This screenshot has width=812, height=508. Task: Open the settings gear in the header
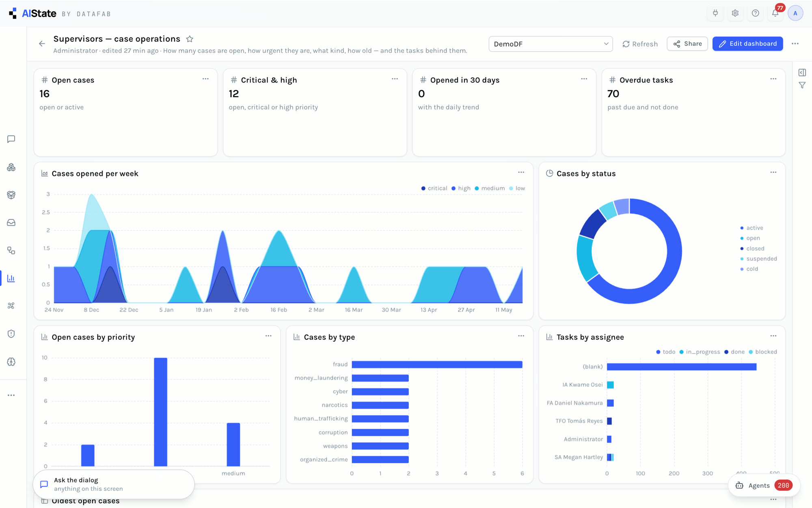735,13
